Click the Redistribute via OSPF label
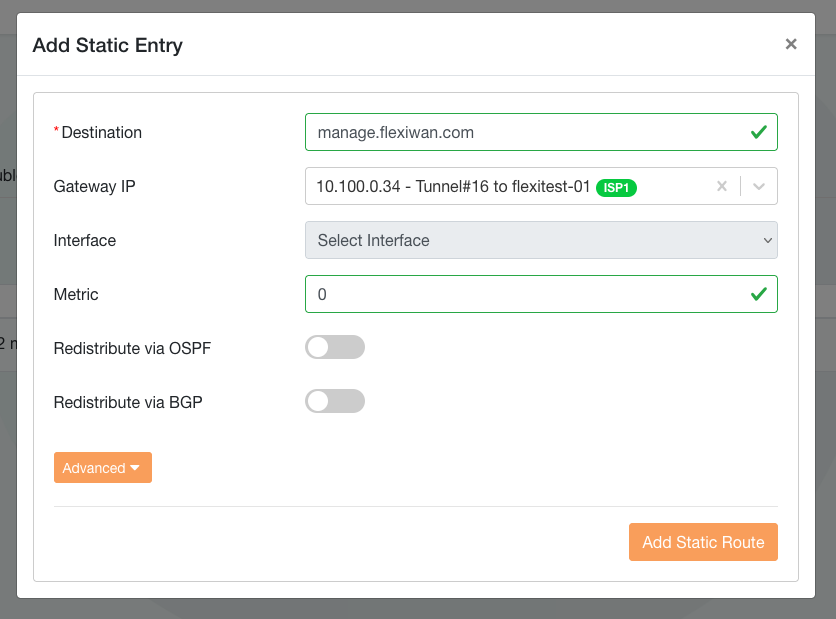Image resolution: width=836 pixels, height=619 pixels. tap(132, 348)
